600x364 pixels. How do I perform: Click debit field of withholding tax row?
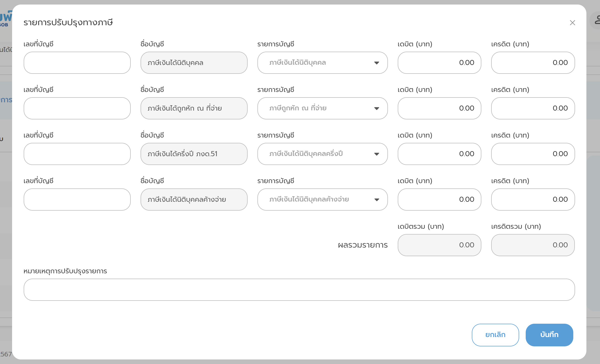point(439,108)
